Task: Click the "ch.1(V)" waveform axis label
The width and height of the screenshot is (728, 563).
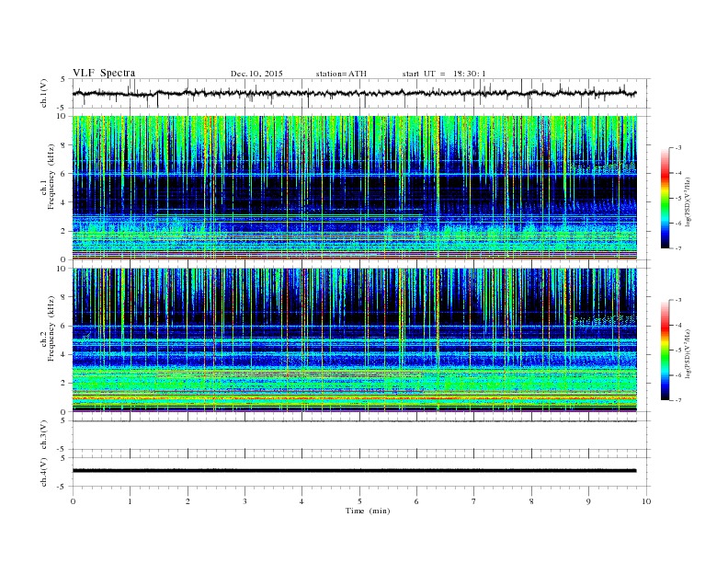Action: [x=44, y=93]
